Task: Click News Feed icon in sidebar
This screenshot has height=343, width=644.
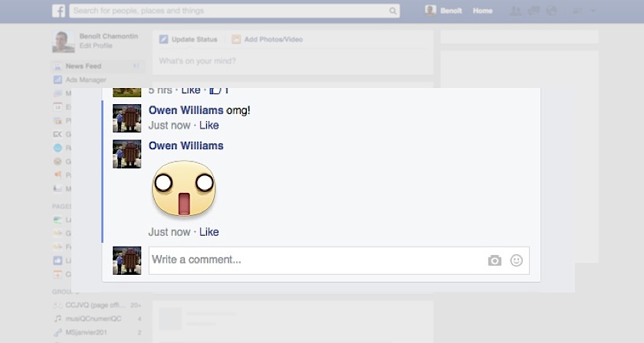Action: [x=58, y=66]
